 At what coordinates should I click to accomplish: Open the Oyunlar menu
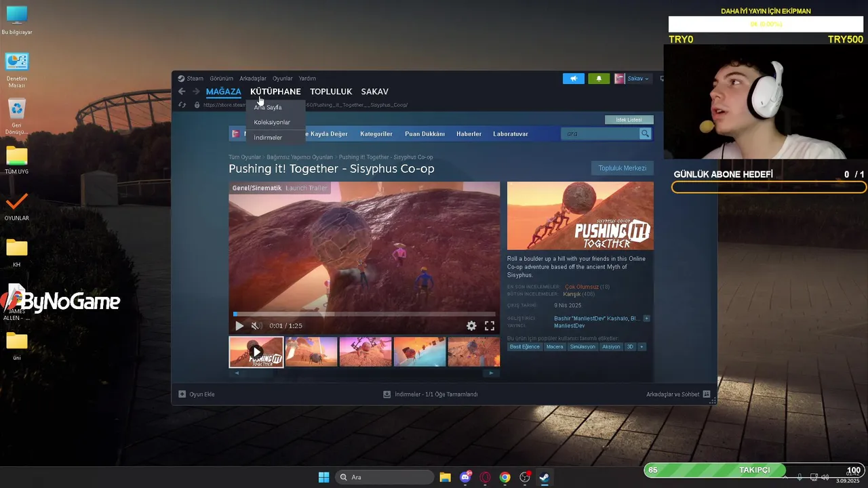coord(283,79)
